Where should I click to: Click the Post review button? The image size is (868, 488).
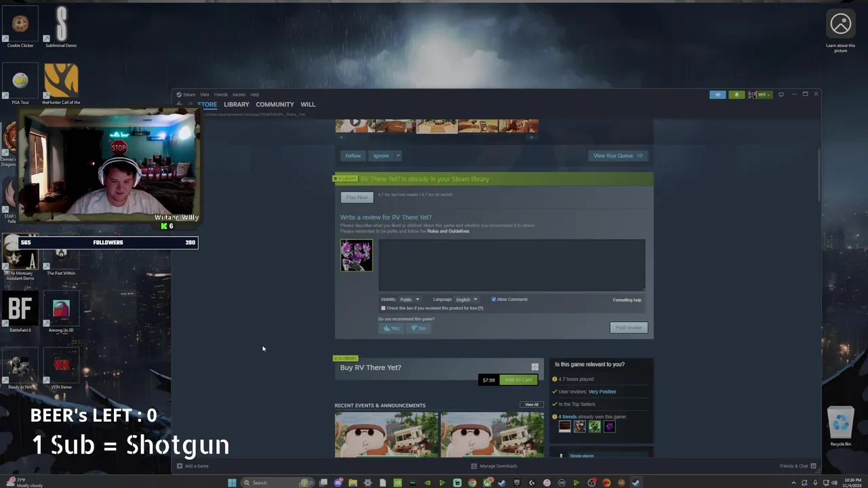629,327
